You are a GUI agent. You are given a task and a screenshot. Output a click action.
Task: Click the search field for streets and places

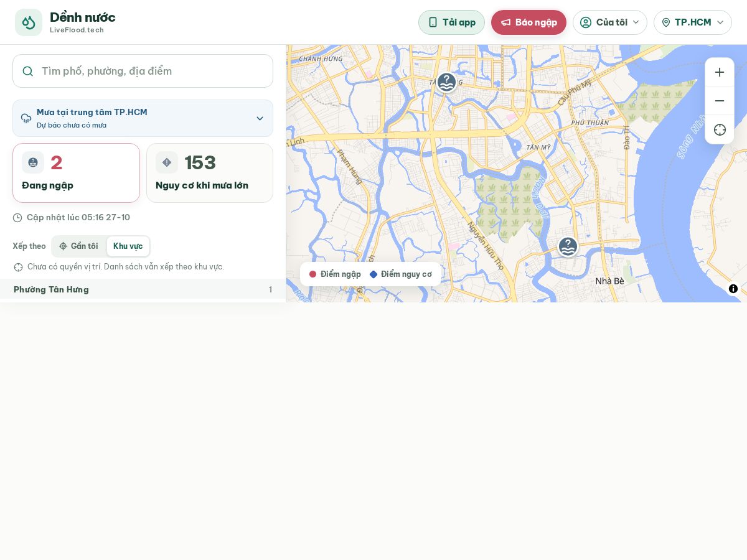(143, 71)
